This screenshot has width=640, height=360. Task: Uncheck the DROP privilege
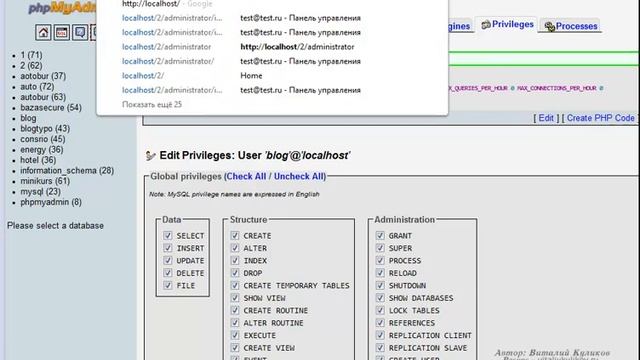click(x=235, y=273)
